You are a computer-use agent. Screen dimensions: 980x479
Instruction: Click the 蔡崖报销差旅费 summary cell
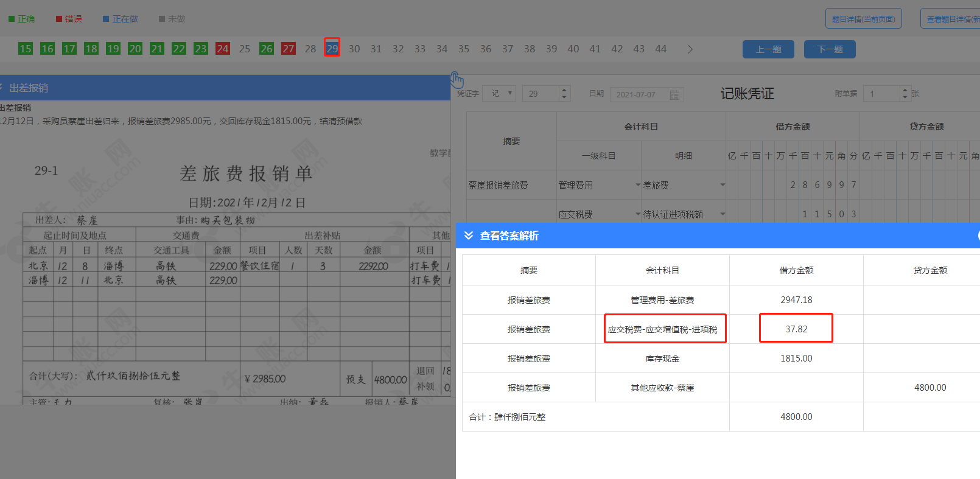pyautogui.click(x=511, y=185)
